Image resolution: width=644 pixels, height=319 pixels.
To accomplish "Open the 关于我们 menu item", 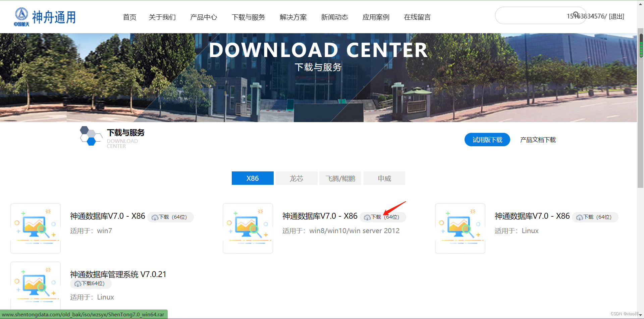I will (162, 17).
